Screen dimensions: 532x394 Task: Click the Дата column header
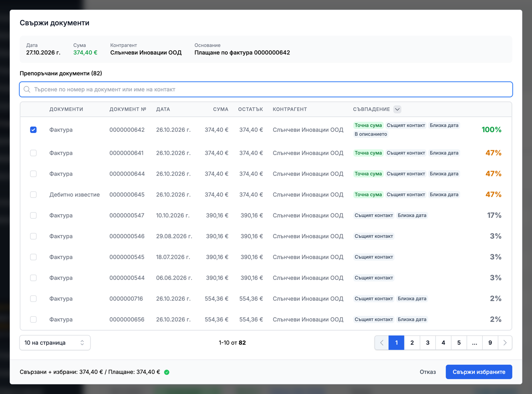point(163,109)
